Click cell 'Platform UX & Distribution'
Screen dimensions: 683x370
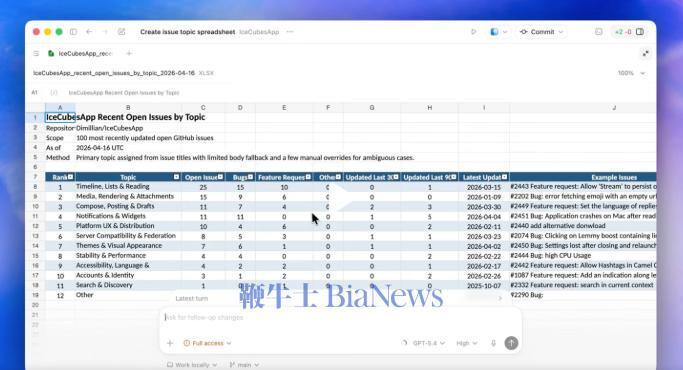(128, 226)
